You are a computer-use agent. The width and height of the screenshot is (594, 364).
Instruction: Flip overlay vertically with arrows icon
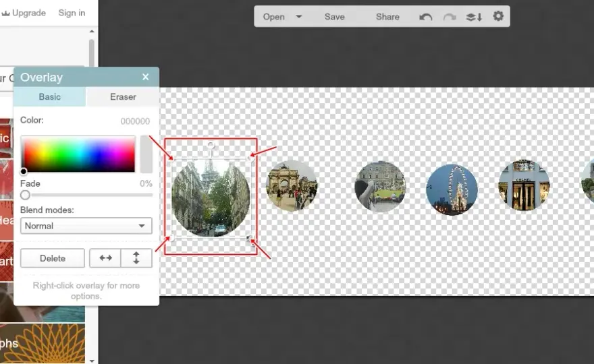pyautogui.click(x=136, y=258)
